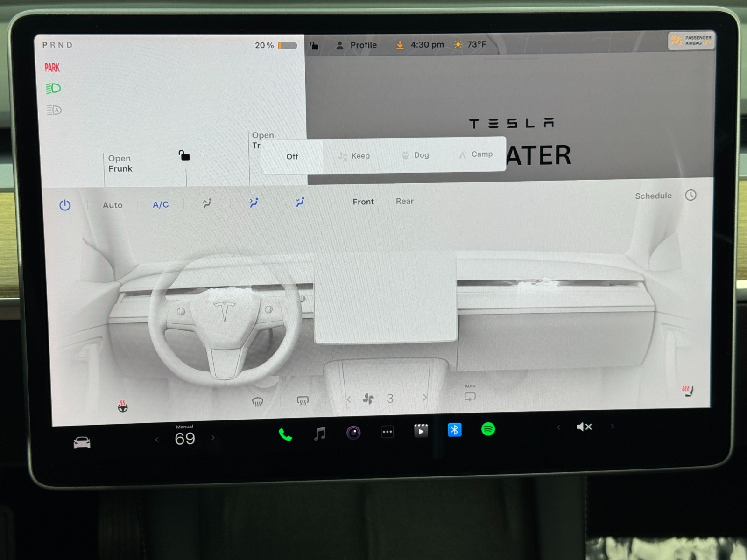The width and height of the screenshot is (747, 560).
Task: Toggle the A/C setting
Action: point(161,204)
